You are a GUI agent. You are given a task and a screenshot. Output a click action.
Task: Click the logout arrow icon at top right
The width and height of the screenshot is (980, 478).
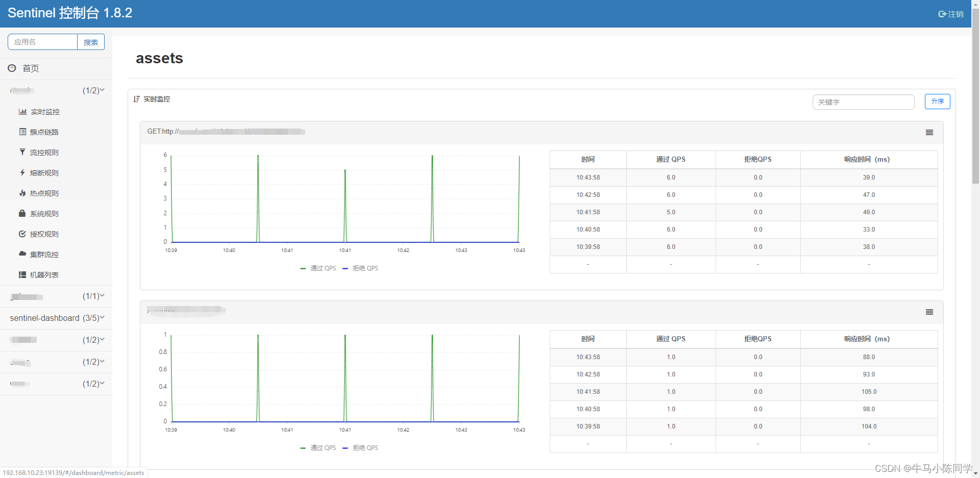tap(942, 14)
